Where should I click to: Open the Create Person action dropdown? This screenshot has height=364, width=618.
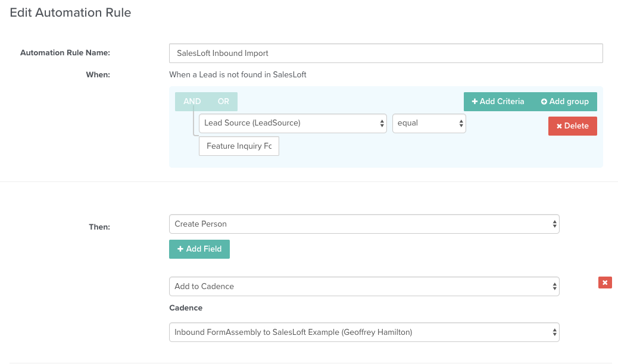[x=364, y=224]
